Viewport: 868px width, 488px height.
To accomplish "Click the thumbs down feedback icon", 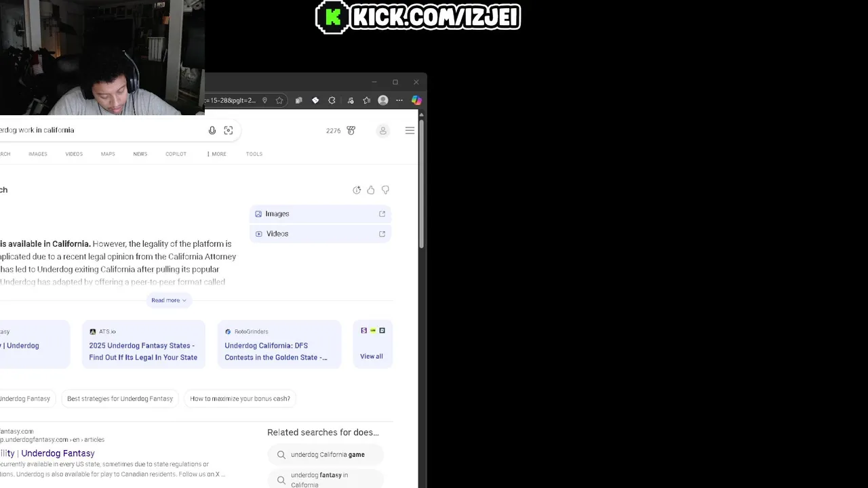I will (385, 190).
